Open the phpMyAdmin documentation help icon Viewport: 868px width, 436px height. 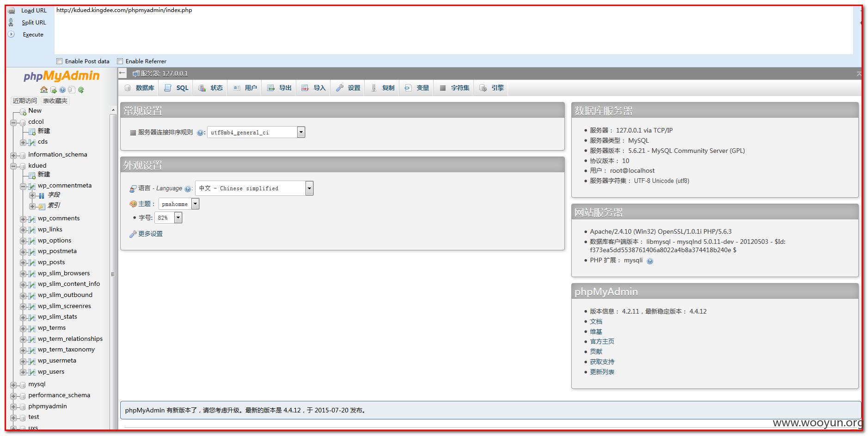click(x=62, y=90)
